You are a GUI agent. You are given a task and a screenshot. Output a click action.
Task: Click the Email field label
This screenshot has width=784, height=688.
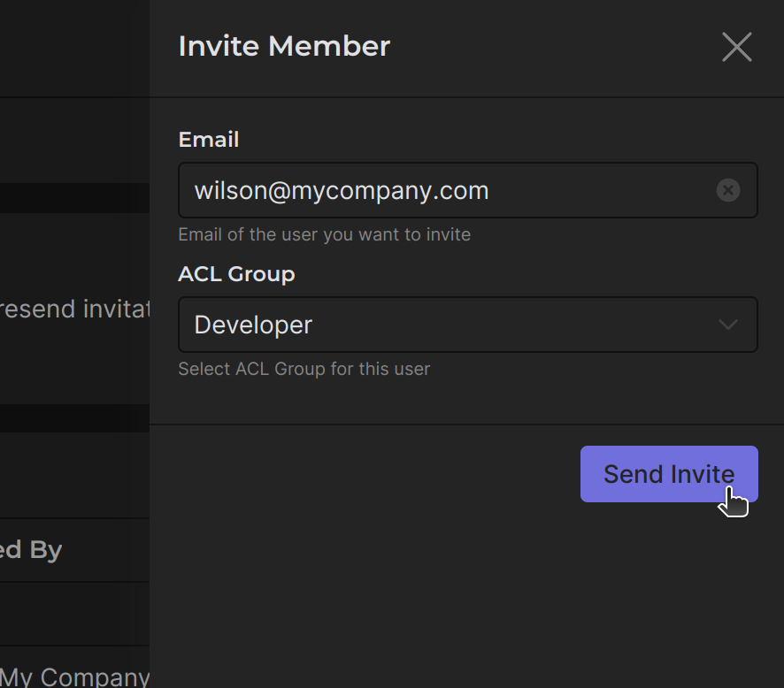coord(209,140)
